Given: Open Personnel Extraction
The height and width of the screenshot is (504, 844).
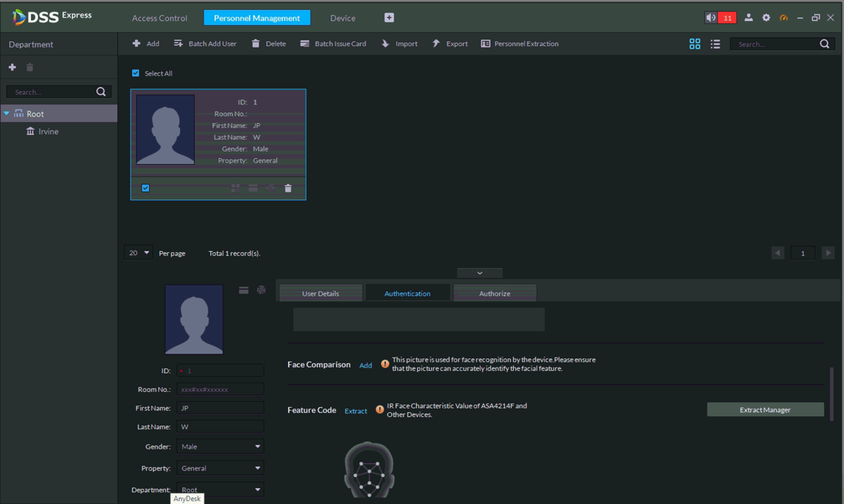Looking at the screenshot, I should pos(520,43).
